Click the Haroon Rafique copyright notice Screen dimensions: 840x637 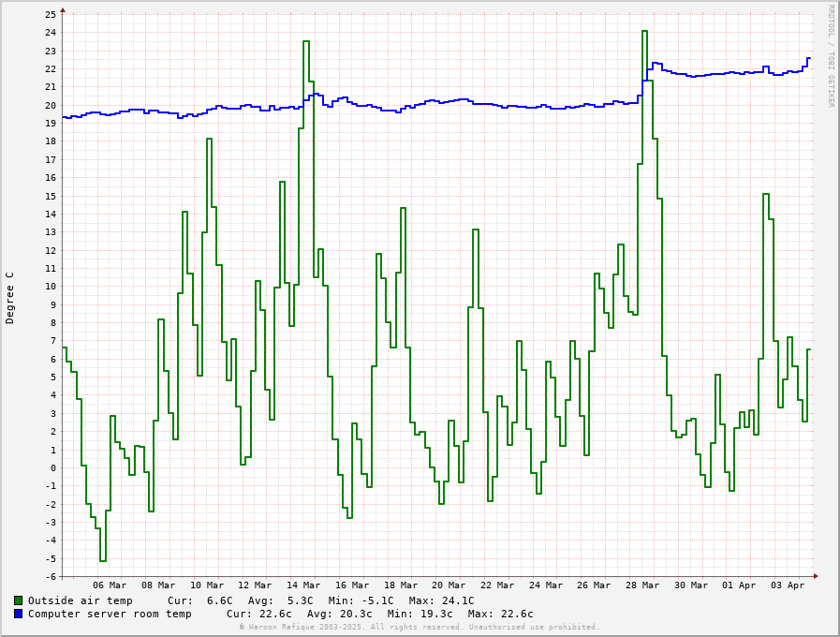419,627
